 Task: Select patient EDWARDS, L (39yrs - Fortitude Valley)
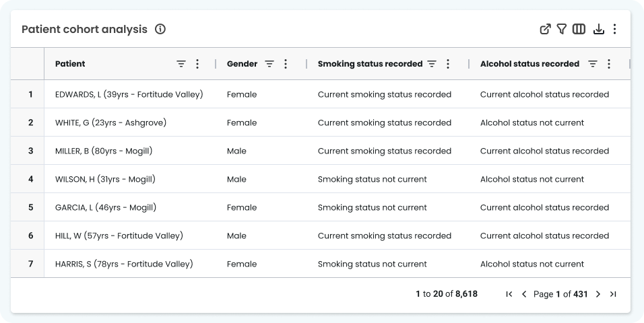pos(129,94)
